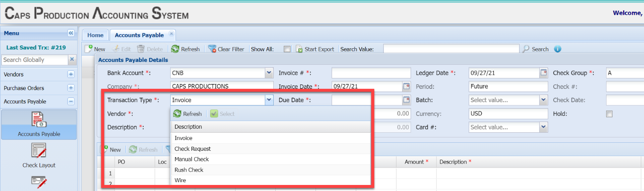644x191 pixels.
Task: Click the Loc column header
Action: pos(163,162)
